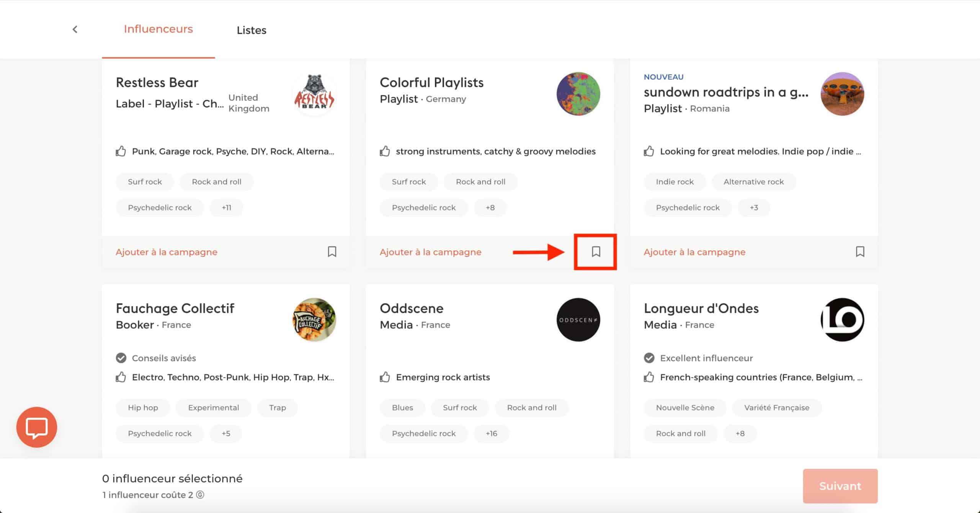Click 'Excellent influenceur' label
Screen dimensions: 980x513
click(x=706, y=358)
